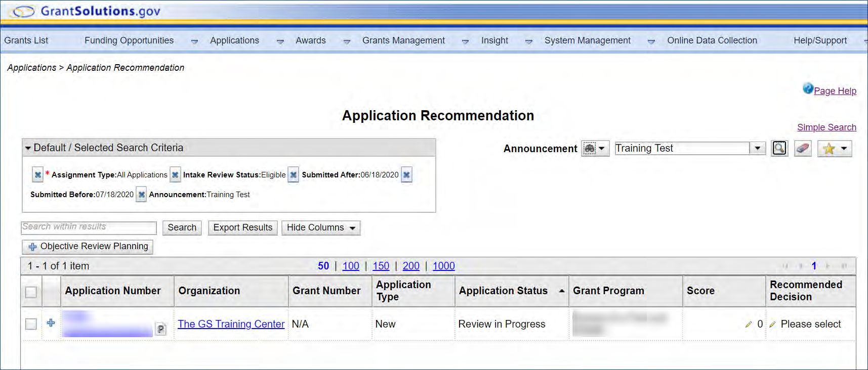868x370 pixels.
Task: Click the eraser clear-search icon
Action: click(802, 148)
